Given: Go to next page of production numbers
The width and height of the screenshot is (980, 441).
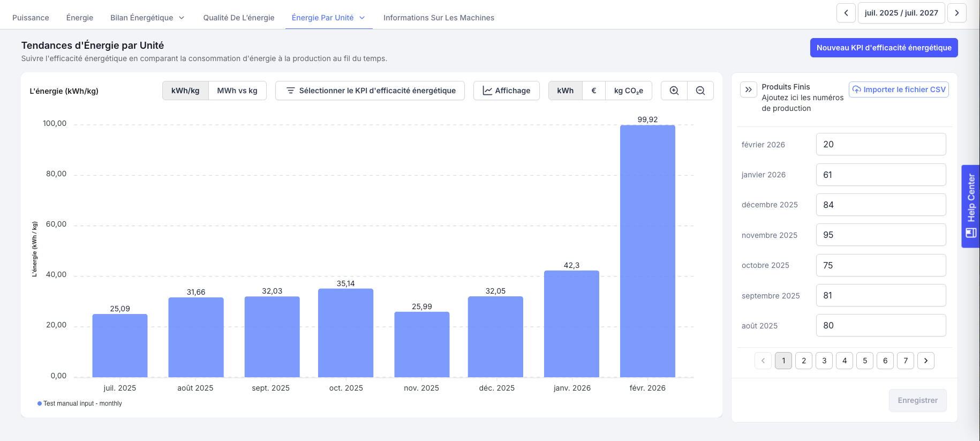Looking at the screenshot, I should tap(925, 361).
